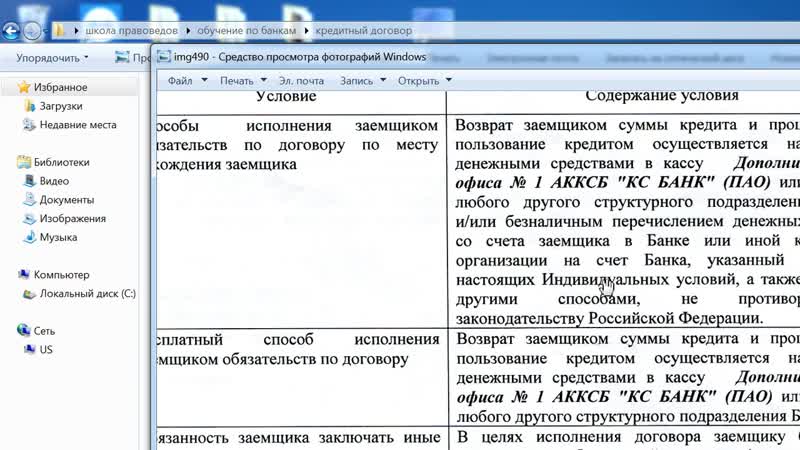
Task: Open the Открыть menu
Action: tap(418, 81)
